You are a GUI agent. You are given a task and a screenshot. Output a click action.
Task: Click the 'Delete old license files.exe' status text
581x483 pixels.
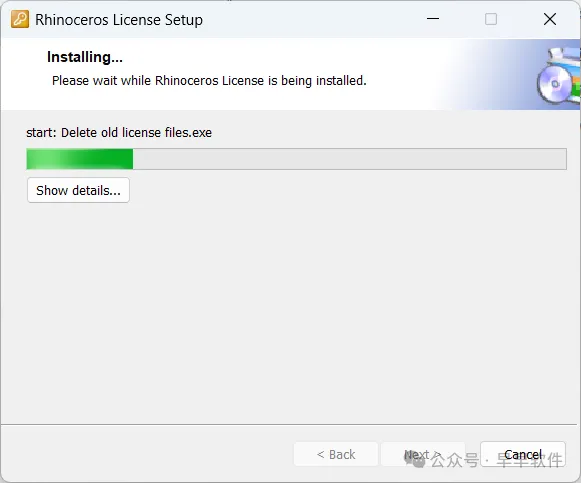(136, 133)
